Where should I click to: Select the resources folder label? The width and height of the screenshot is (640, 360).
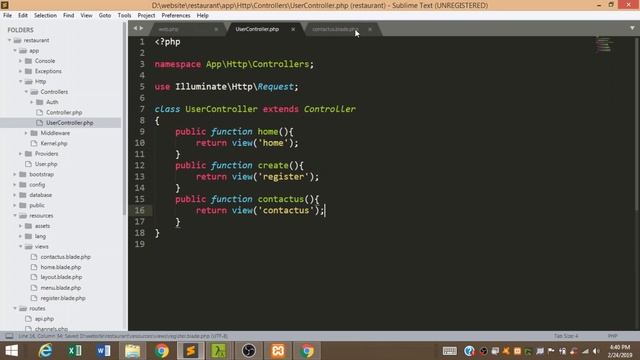pyautogui.click(x=41, y=216)
